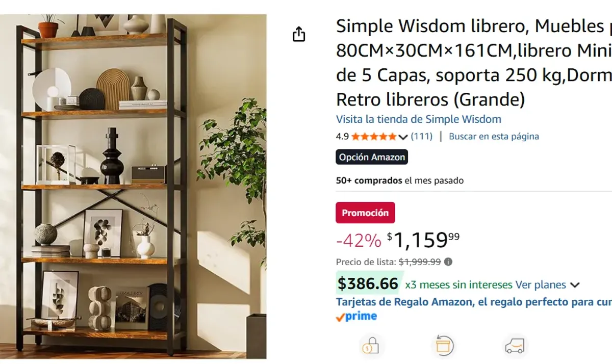Click the info icon beside the list price
The height and width of the screenshot is (364, 612).
(x=448, y=262)
